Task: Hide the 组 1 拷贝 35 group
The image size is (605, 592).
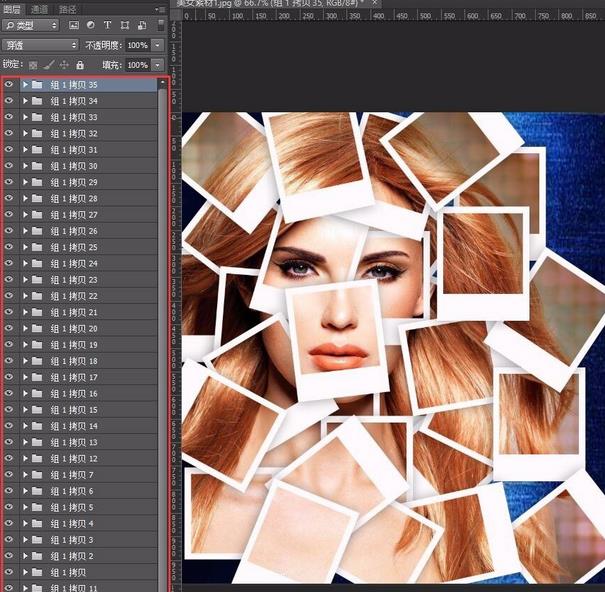Action: coord(9,85)
